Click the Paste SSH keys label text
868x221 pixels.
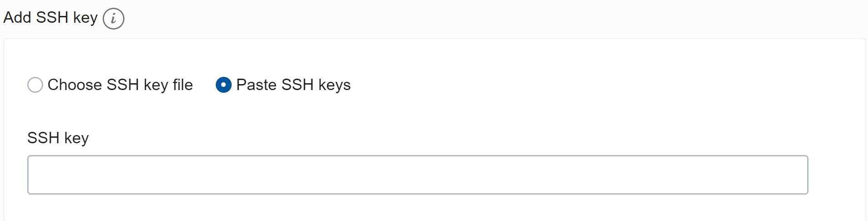(x=293, y=85)
